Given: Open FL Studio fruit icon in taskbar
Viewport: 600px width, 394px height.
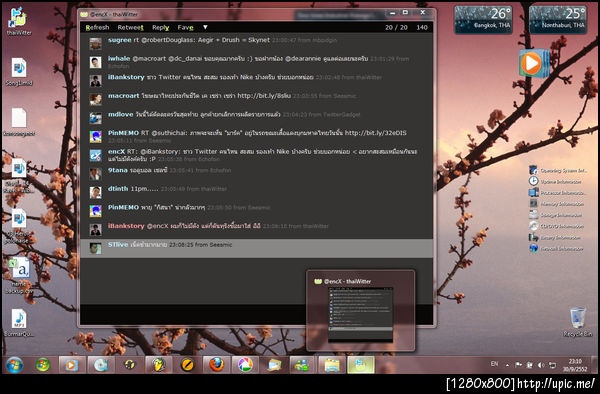Looking at the screenshot, I should click(x=158, y=365).
